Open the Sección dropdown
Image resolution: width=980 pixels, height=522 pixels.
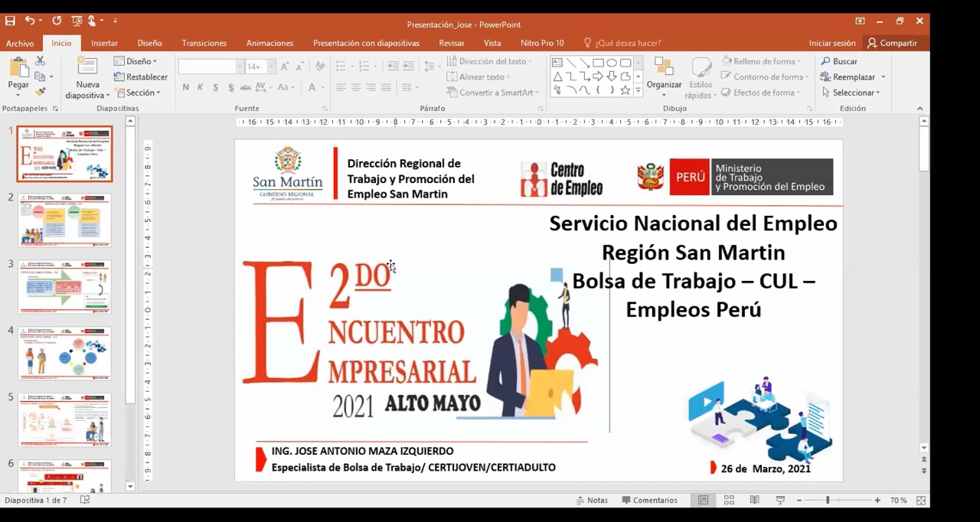(137, 93)
